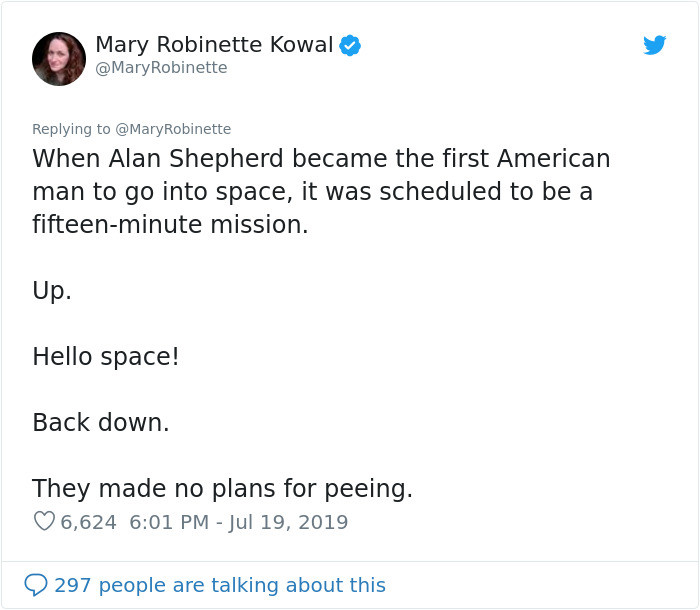Click the "Hello space!" line
700x610 pixels.
click(105, 356)
